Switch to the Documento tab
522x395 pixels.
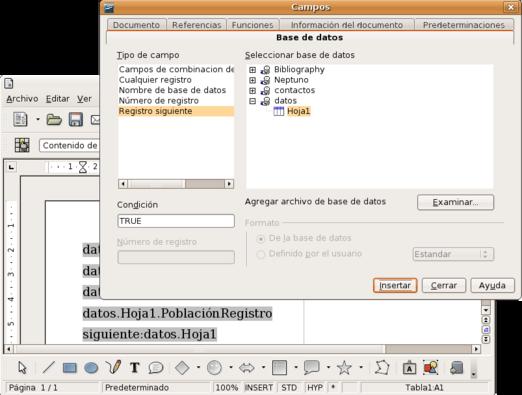pos(136,25)
